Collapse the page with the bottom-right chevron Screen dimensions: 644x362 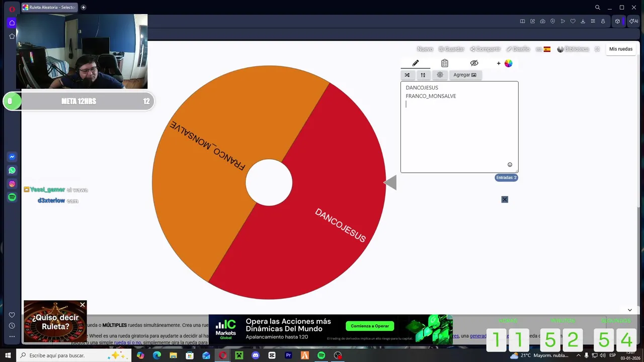(629, 310)
